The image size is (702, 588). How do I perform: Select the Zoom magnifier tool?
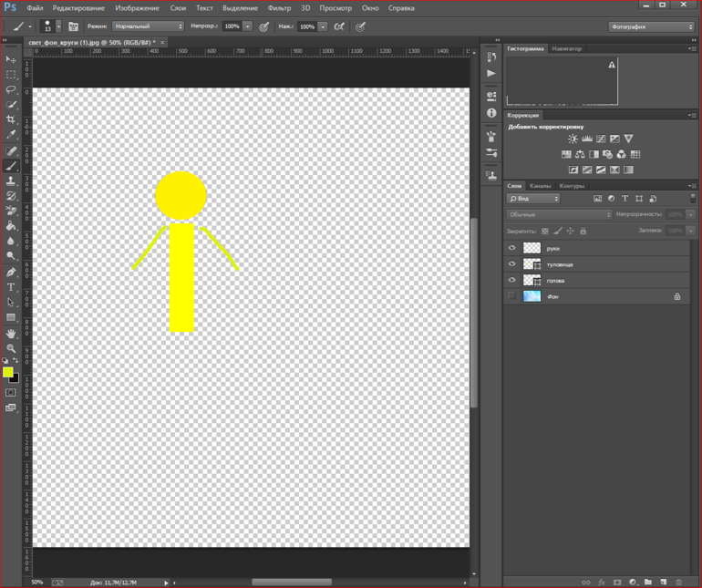[x=11, y=348]
